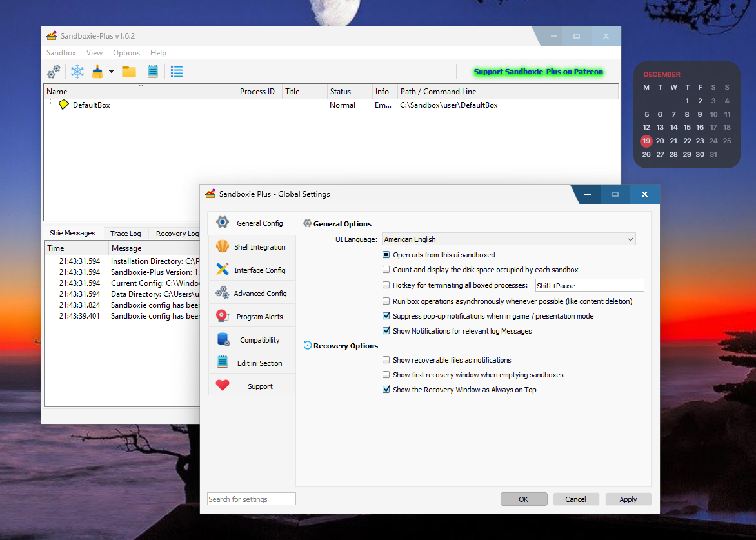This screenshot has width=756, height=540.
Task: Click the C:\Sandbox\user\DefaultBox path cell
Action: coord(449,105)
